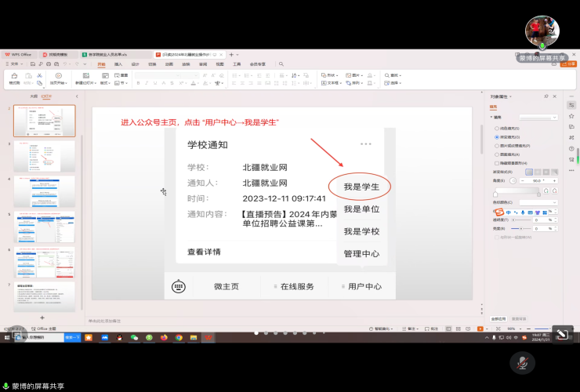The width and height of the screenshot is (580, 392).
Task: Click the Apply to All button
Action: (498, 319)
